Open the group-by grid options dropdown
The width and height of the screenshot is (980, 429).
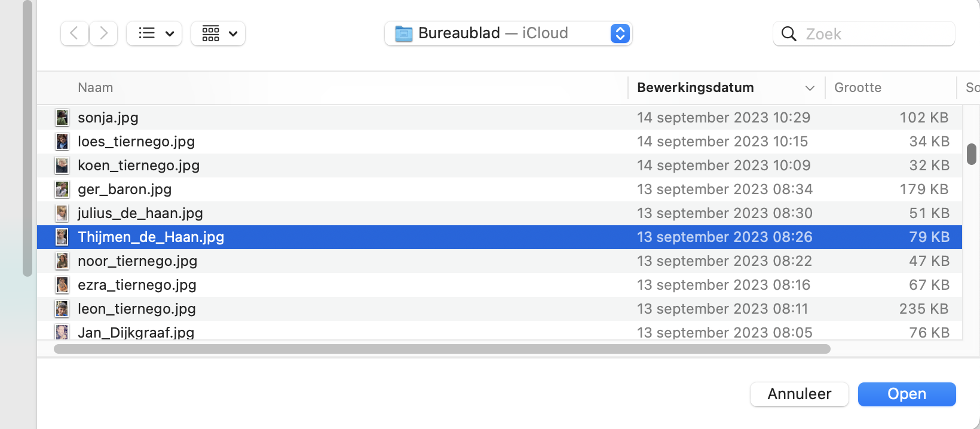click(218, 33)
